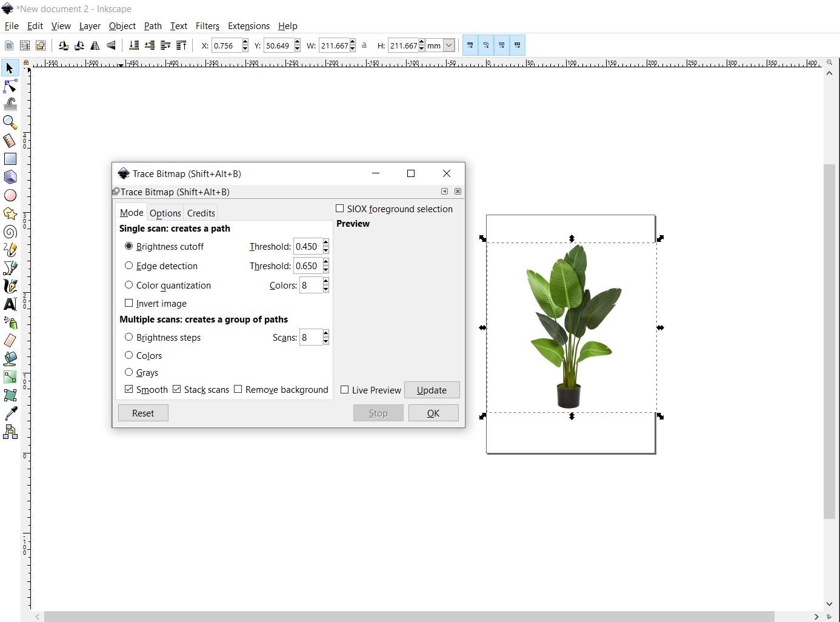Toggle move patterns with object button

517,45
